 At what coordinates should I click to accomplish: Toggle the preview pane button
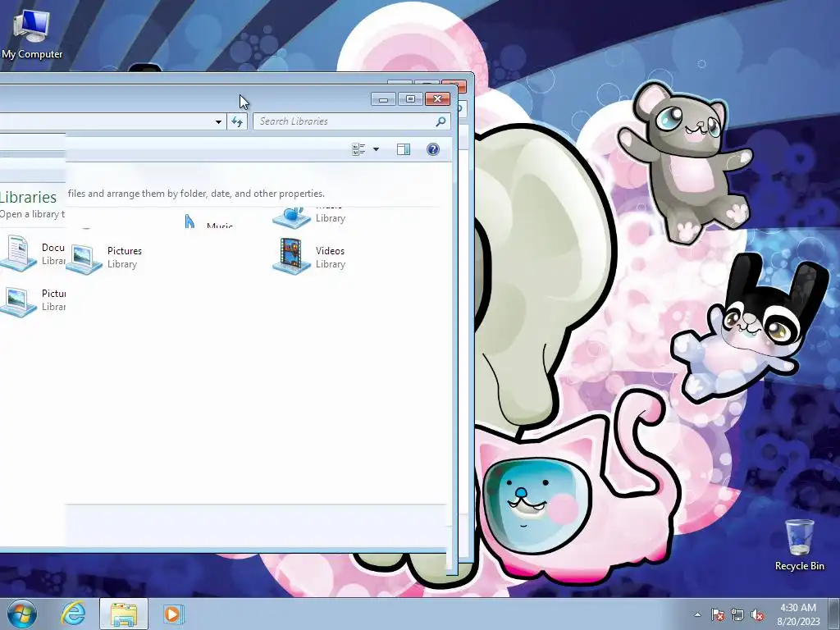[x=404, y=149]
